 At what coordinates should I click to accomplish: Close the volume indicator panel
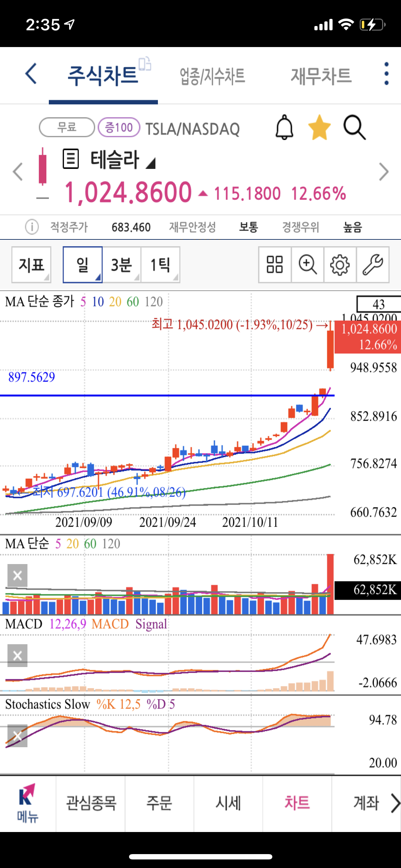tap(17, 575)
